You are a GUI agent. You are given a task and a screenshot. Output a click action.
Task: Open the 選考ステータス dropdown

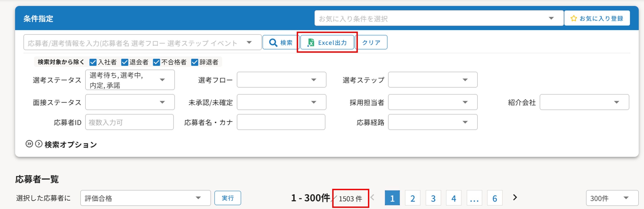pyautogui.click(x=130, y=80)
